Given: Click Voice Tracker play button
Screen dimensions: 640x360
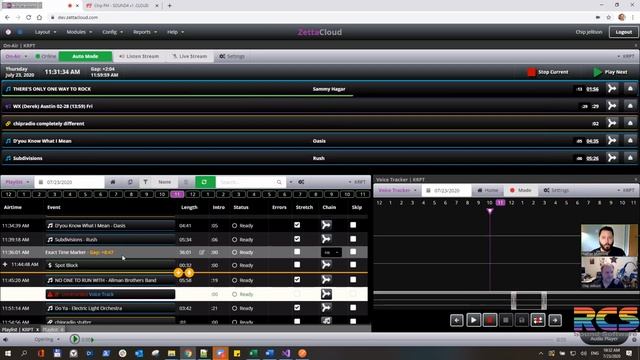Looking at the screenshot, I should point(473,320).
